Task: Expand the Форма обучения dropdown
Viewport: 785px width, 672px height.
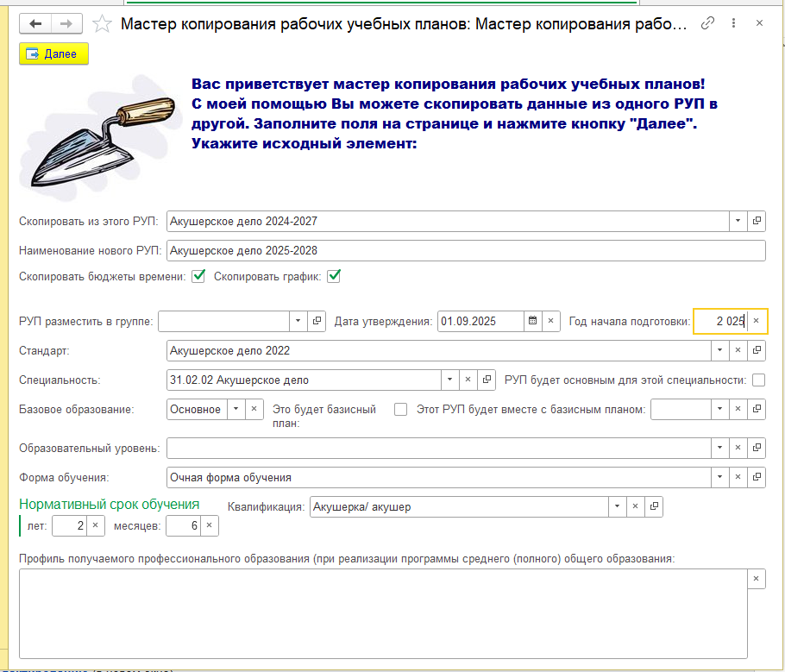Action: click(719, 477)
